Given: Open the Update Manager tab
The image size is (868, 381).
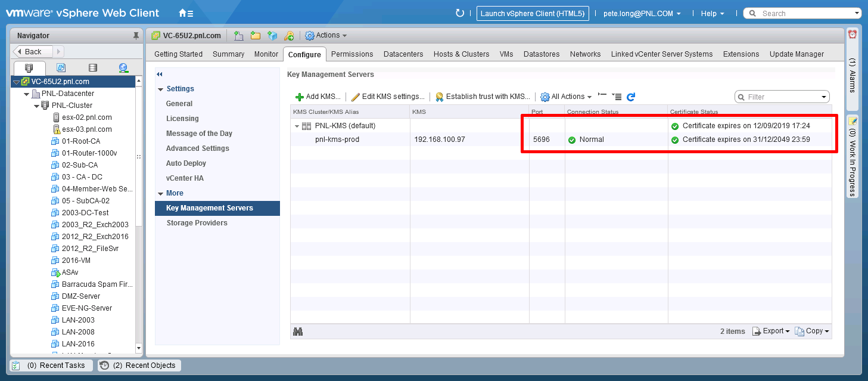Looking at the screenshot, I should (x=797, y=54).
